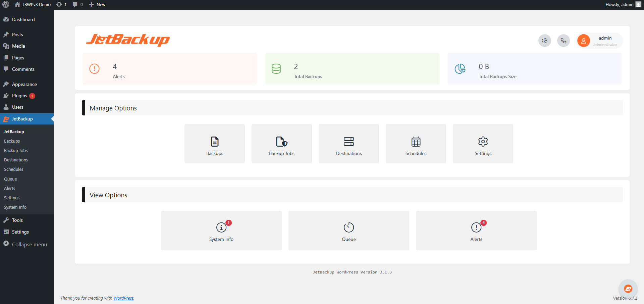Click the updates refresh icon in admin bar
644x304 pixels.
59,4
